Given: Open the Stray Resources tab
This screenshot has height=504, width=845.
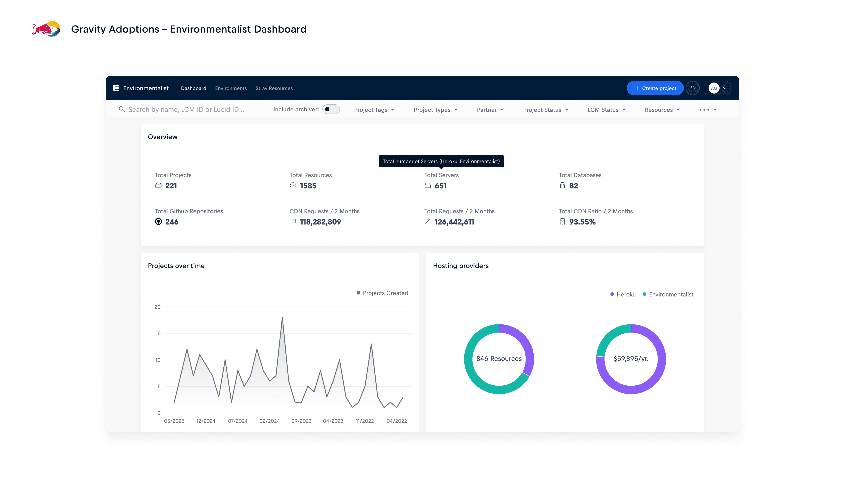Looking at the screenshot, I should [x=274, y=88].
